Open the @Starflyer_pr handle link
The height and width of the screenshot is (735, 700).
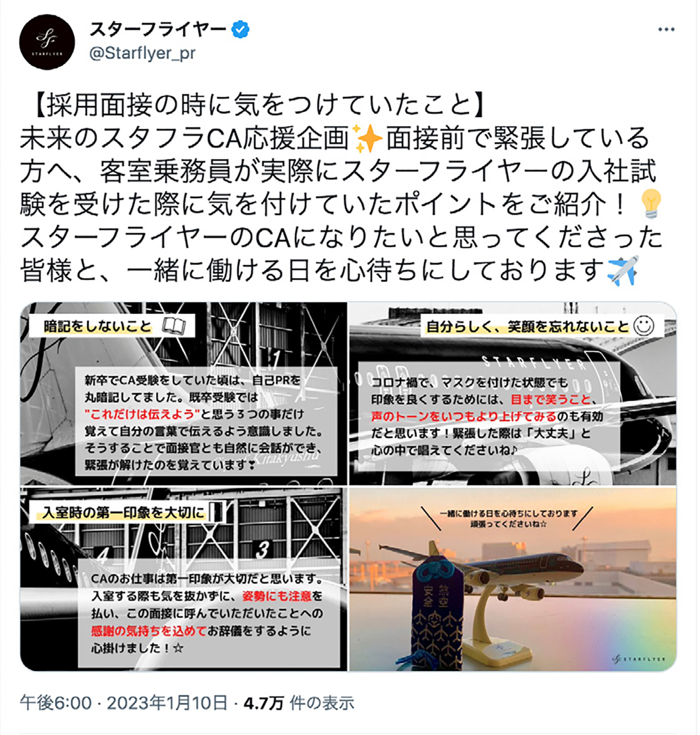[x=143, y=53]
